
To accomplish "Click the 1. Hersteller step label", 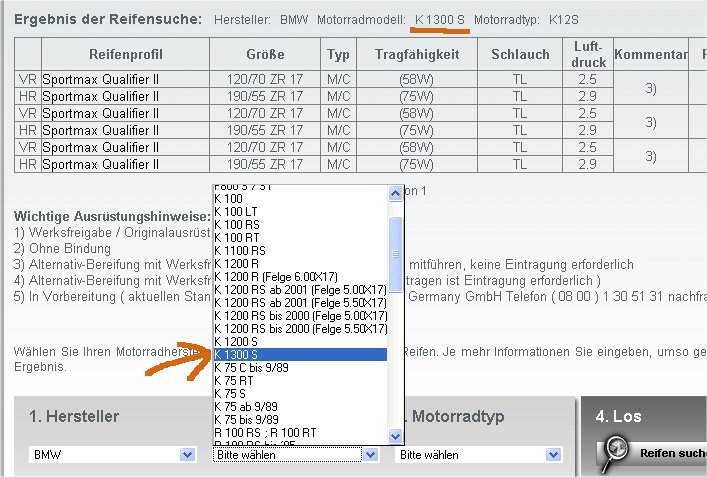I will (74, 416).
